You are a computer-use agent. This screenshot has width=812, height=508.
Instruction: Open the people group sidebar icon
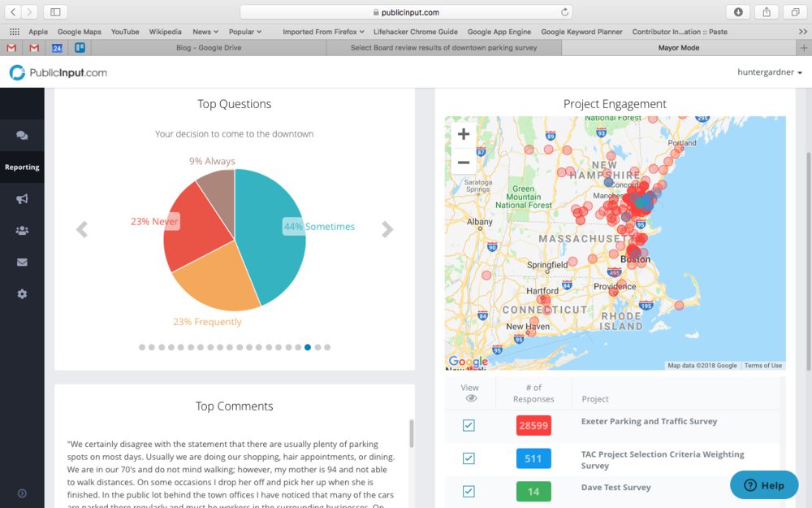tap(22, 231)
